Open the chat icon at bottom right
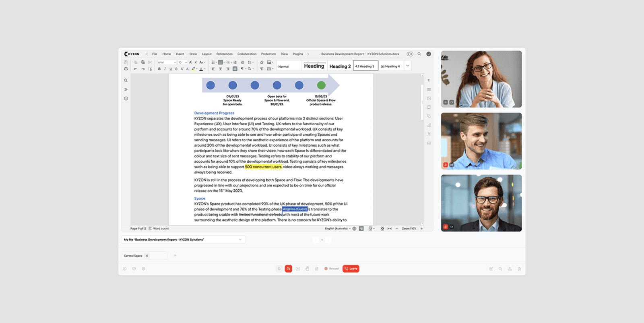Viewport: 644px width, 323px height. click(x=500, y=269)
